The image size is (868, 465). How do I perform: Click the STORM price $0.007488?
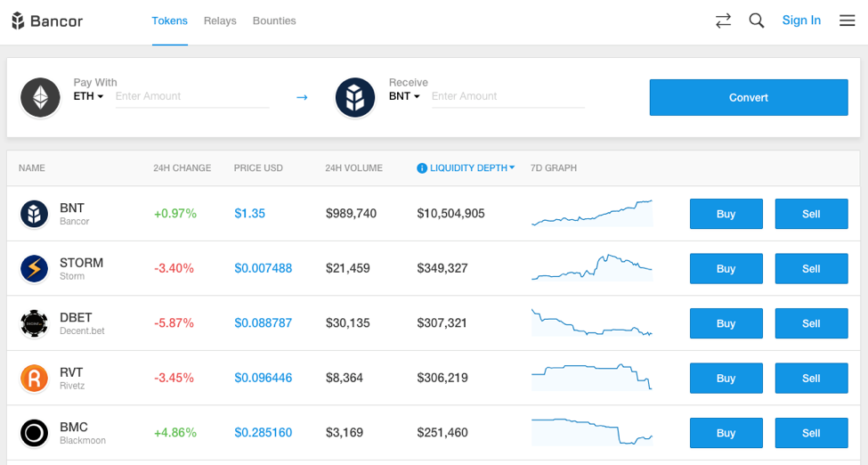[263, 268]
